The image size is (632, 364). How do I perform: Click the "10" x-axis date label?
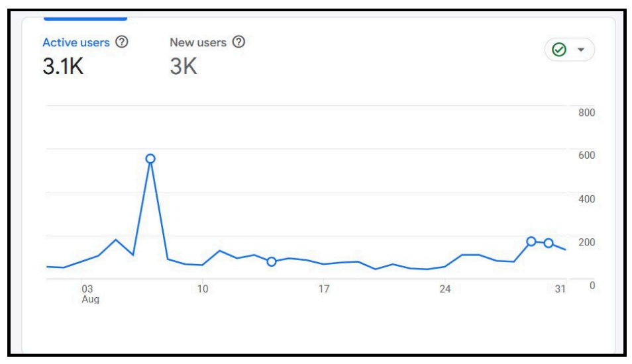[x=203, y=289]
